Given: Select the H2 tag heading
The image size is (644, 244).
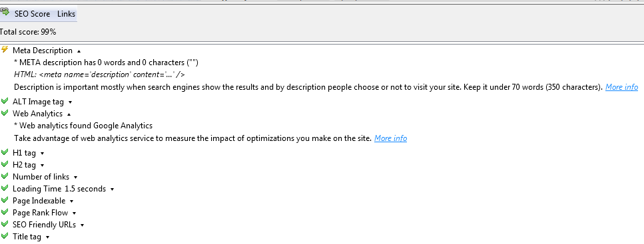Looking at the screenshot, I should point(24,165).
